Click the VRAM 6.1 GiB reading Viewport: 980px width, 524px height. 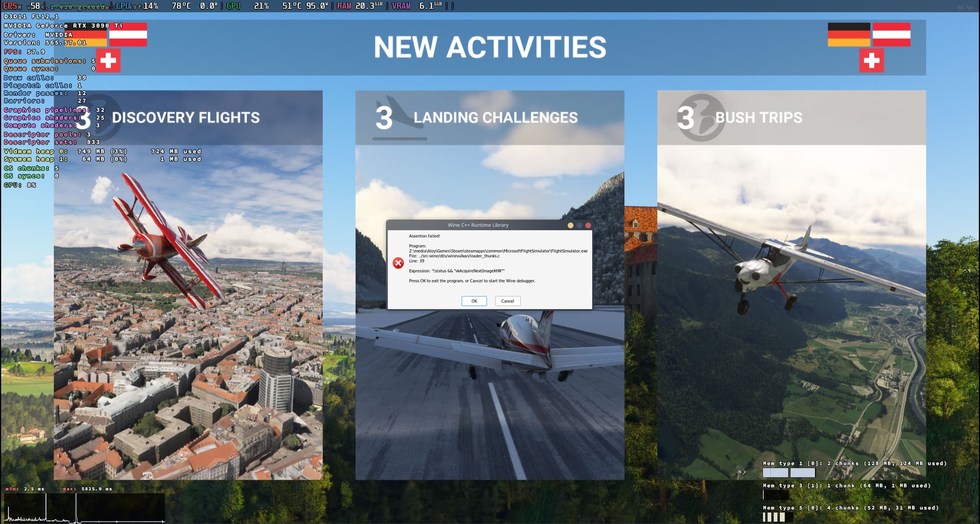(x=417, y=6)
